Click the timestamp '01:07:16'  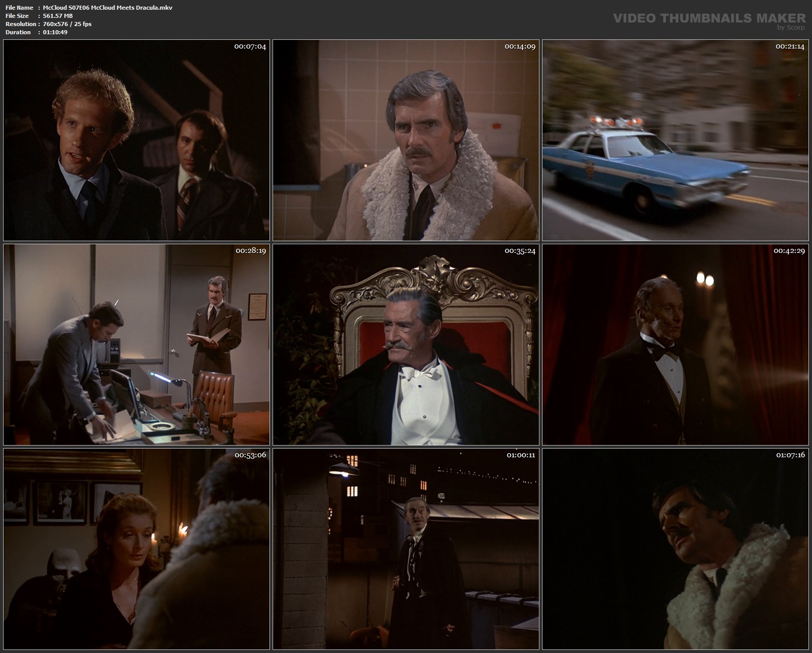coord(791,455)
